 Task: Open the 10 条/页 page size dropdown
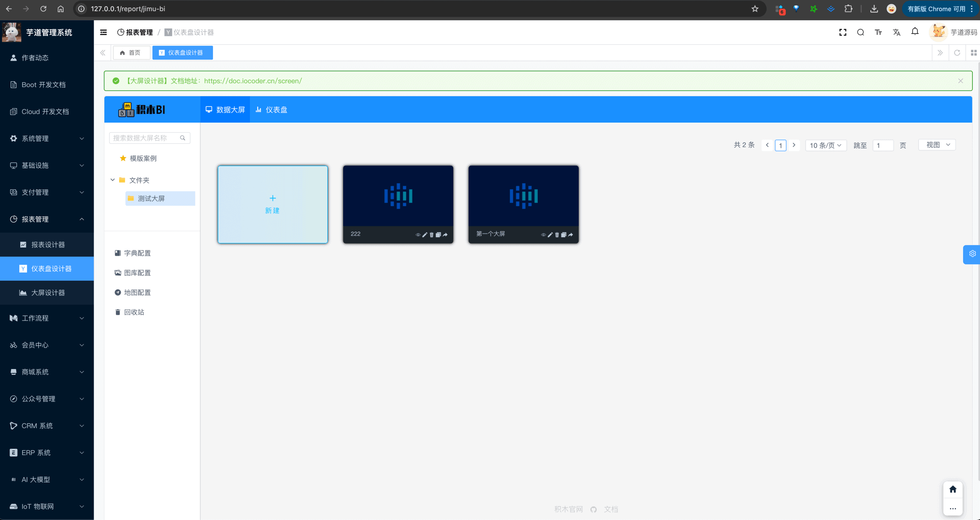click(x=825, y=145)
